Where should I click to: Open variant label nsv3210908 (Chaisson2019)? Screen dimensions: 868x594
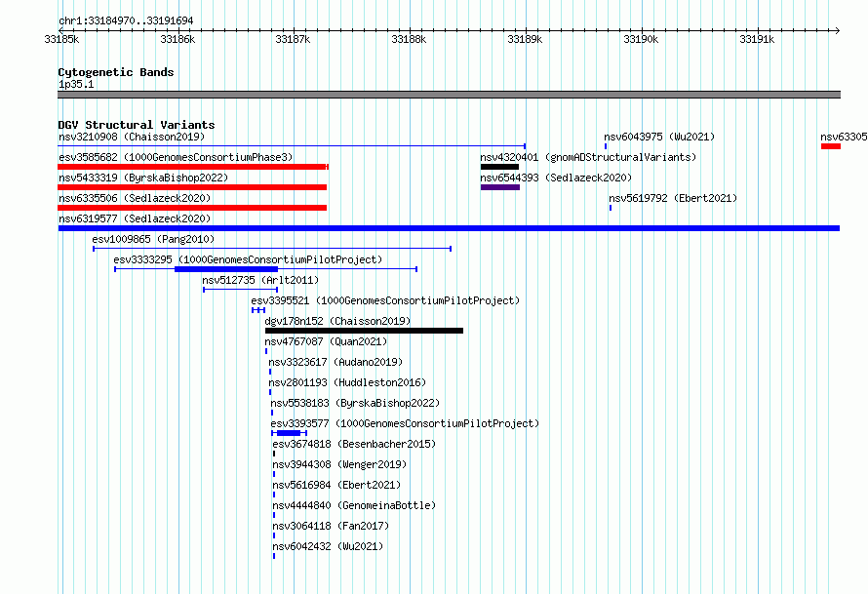pyautogui.click(x=132, y=137)
